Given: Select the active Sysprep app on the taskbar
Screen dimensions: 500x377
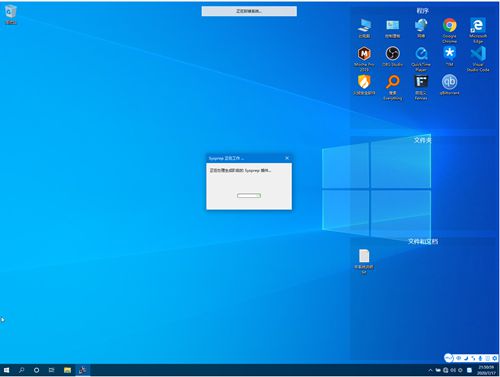Looking at the screenshot, I should (82, 370).
